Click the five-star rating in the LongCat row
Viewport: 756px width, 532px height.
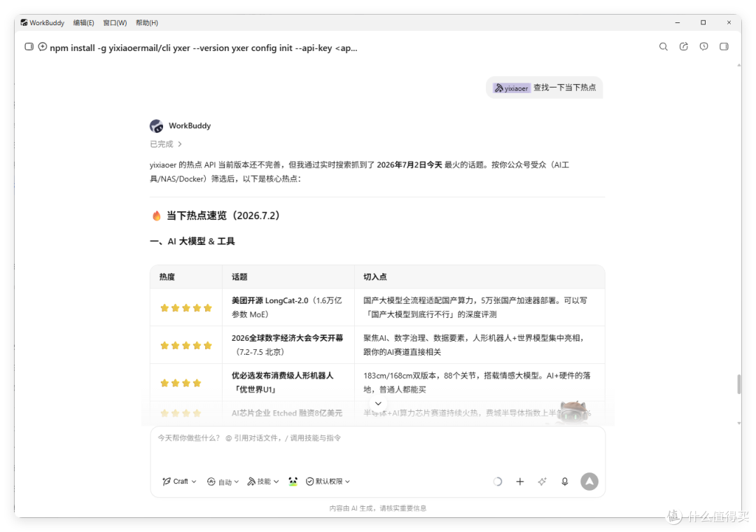click(186, 308)
